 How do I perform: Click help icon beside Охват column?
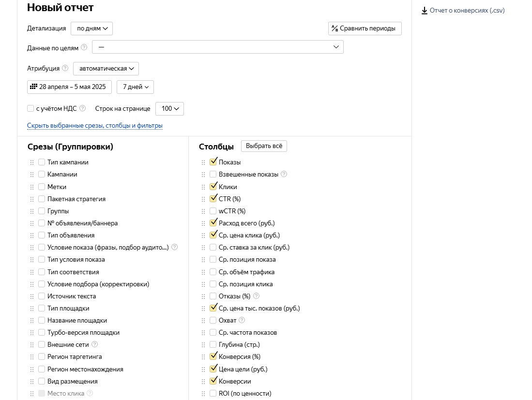[242, 320]
